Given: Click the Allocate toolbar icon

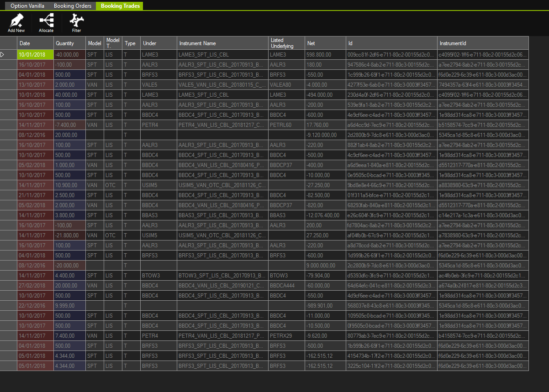Looking at the screenshot, I should point(46,21).
